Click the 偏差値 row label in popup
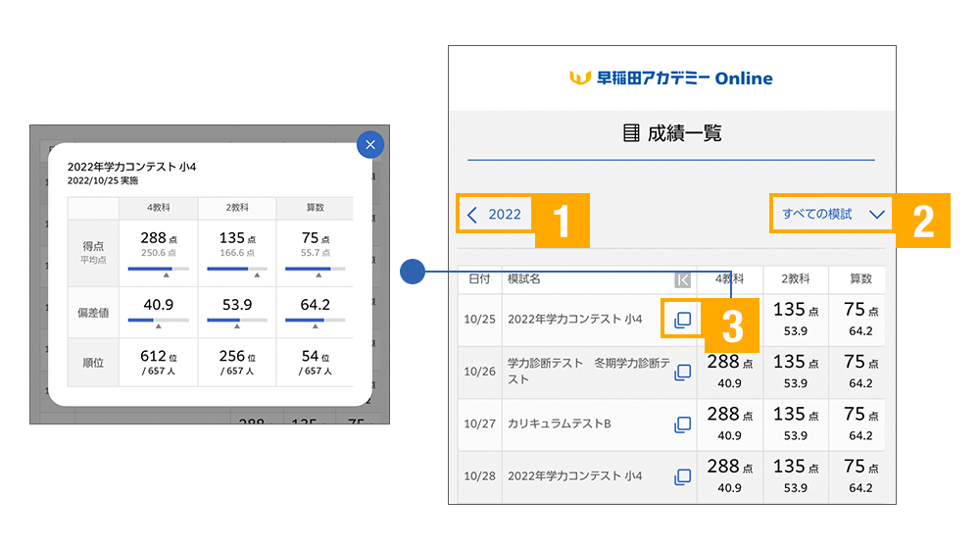Image resolution: width=980 pixels, height=549 pixels. (x=93, y=313)
